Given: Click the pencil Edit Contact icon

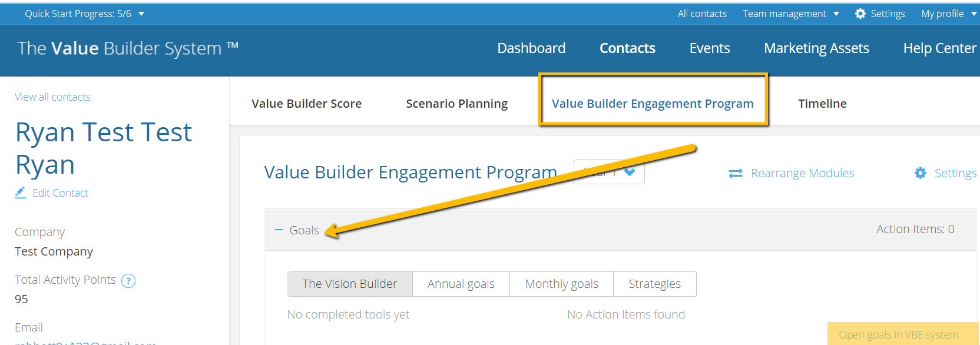Looking at the screenshot, I should [21, 193].
